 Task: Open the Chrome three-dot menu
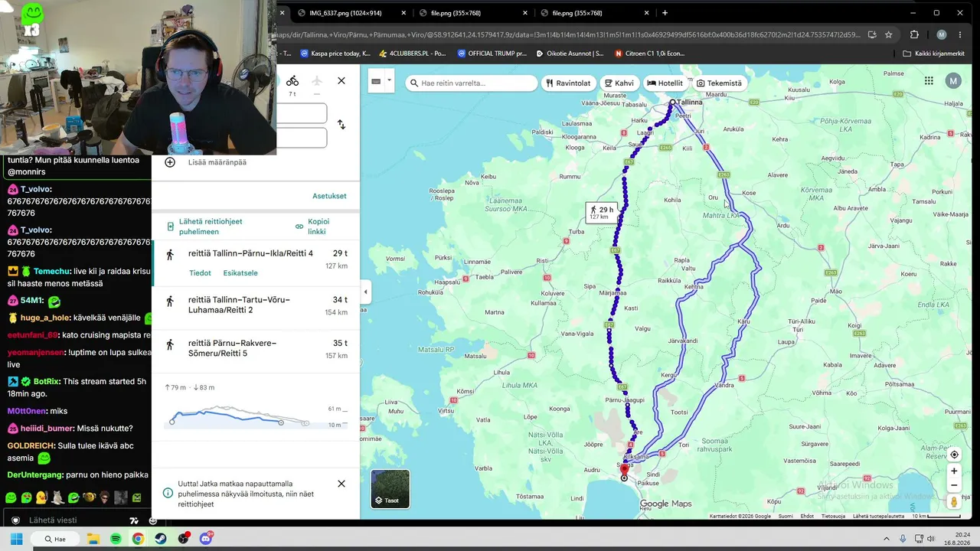click(962, 34)
